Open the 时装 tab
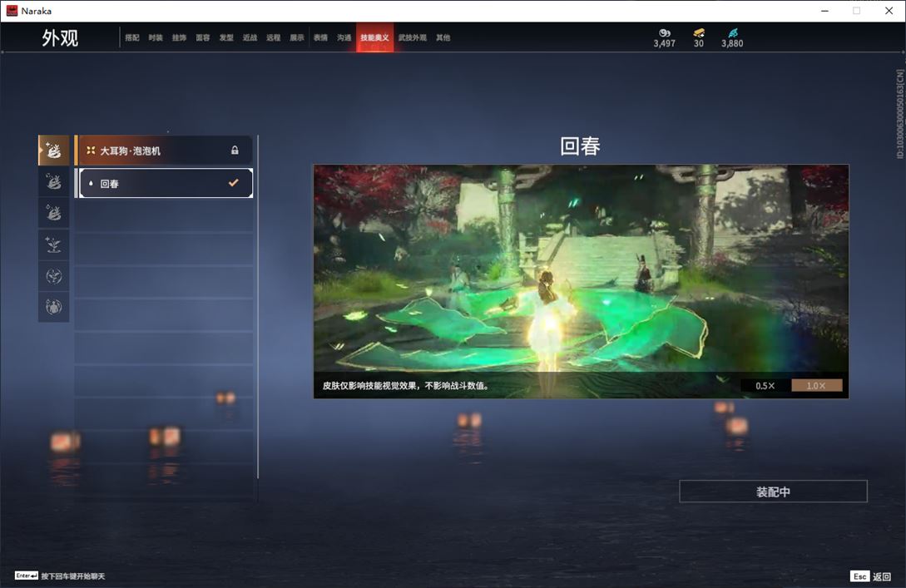Screen dimensions: 906x588 tap(156, 37)
